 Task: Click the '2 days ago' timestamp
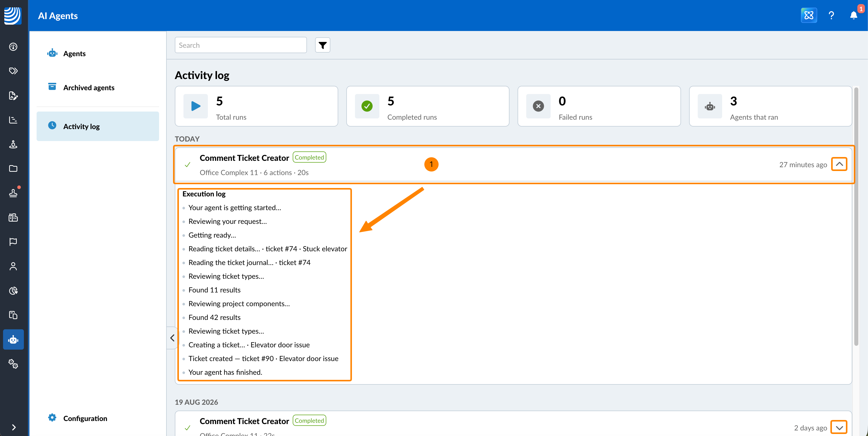click(810, 428)
